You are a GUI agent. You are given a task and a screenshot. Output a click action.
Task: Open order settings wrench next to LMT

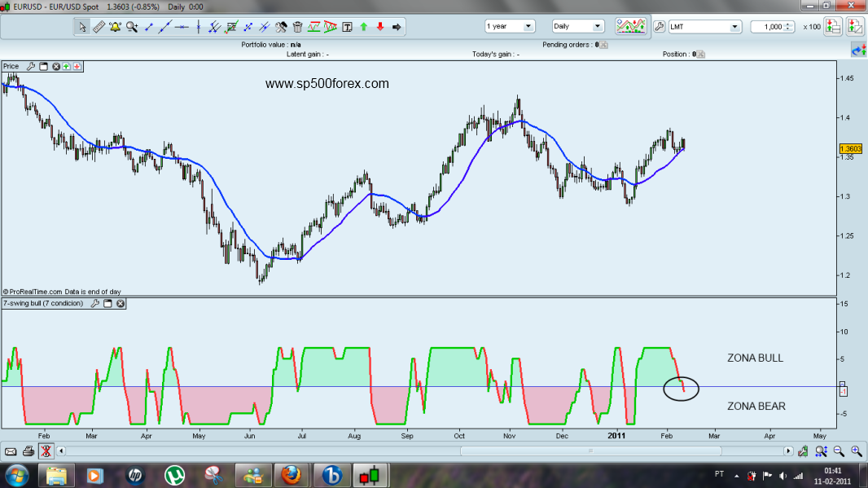[x=660, y=26]
